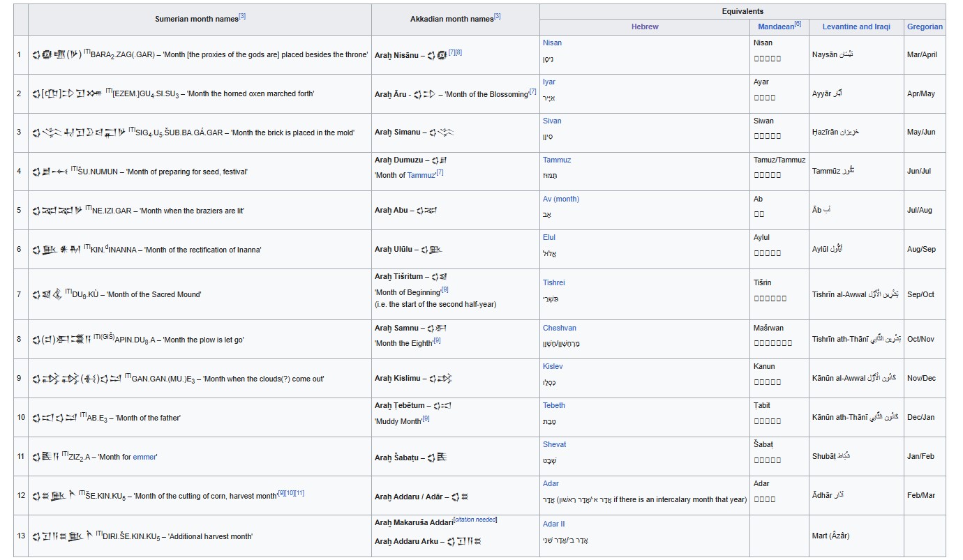963x560 pixels.
Task: Click 'Month when the braziers are lit' text
Action: (191, 211)
